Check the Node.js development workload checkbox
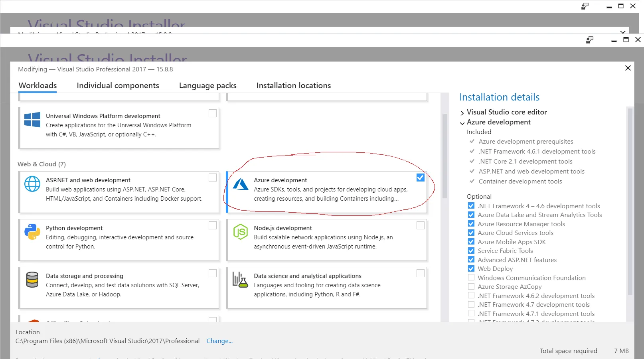644x359 pixels. tap(421, 225)
